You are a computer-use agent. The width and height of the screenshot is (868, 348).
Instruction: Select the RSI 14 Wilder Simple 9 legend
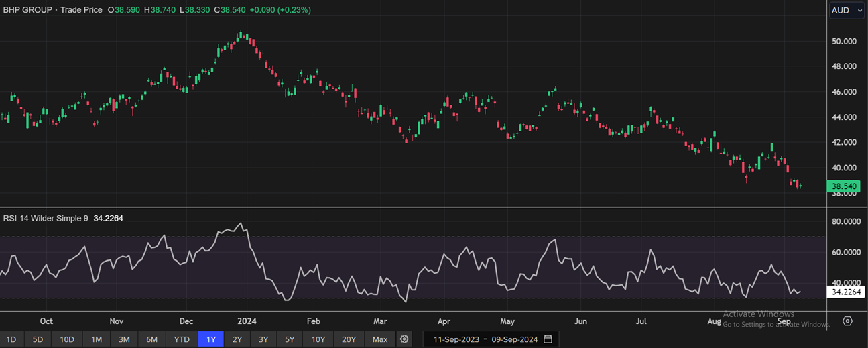click(x=46, y=218)
